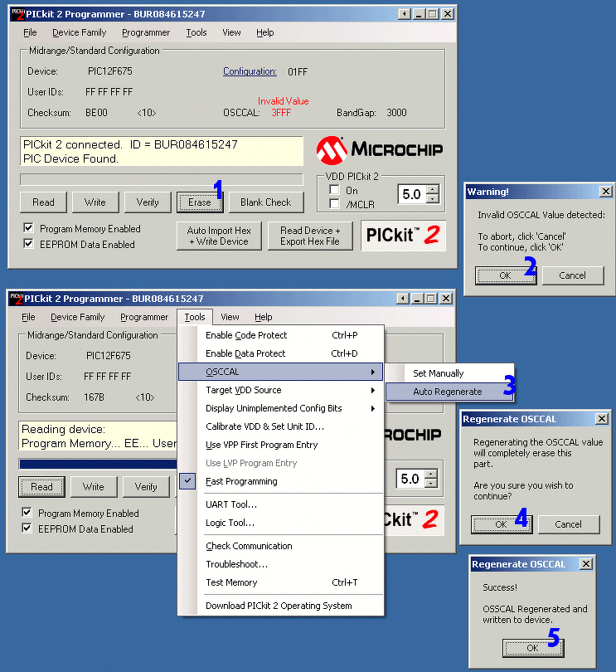This screenshot has width=616, height=672.
Task: Close the Warning dialog
Action: tap(605, 192)
